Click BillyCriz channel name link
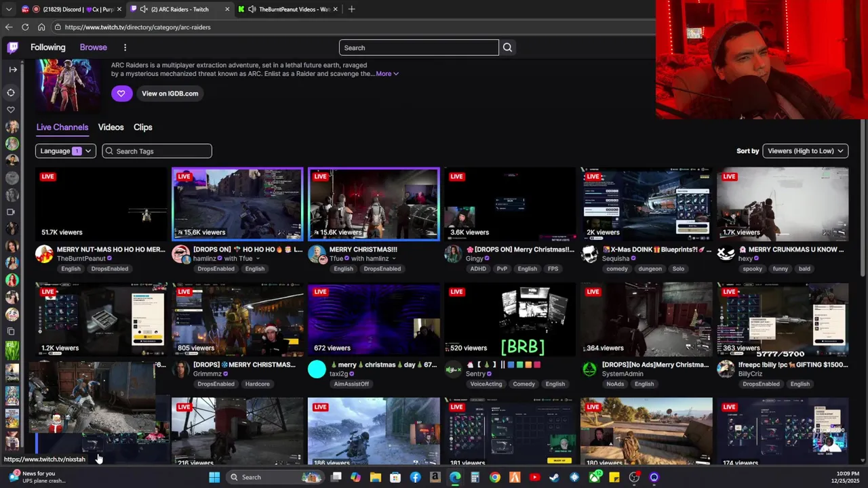The image size is (868, 488). (750, 374)
